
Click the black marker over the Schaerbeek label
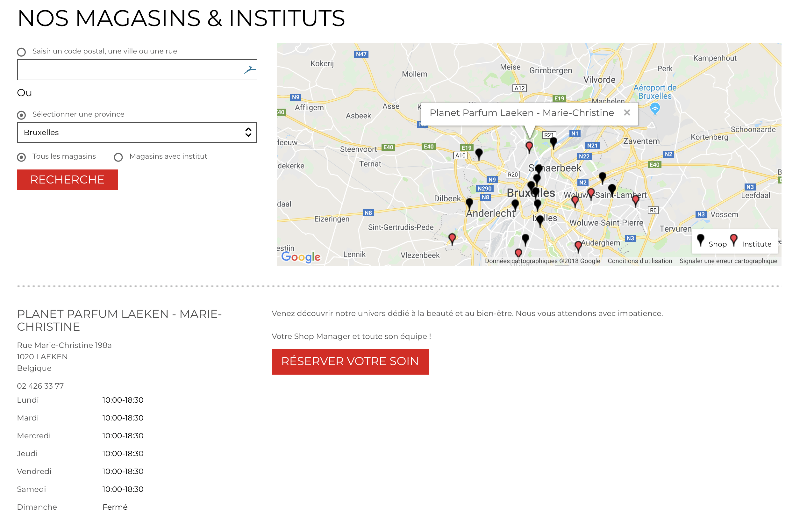(x=539, y=169)
